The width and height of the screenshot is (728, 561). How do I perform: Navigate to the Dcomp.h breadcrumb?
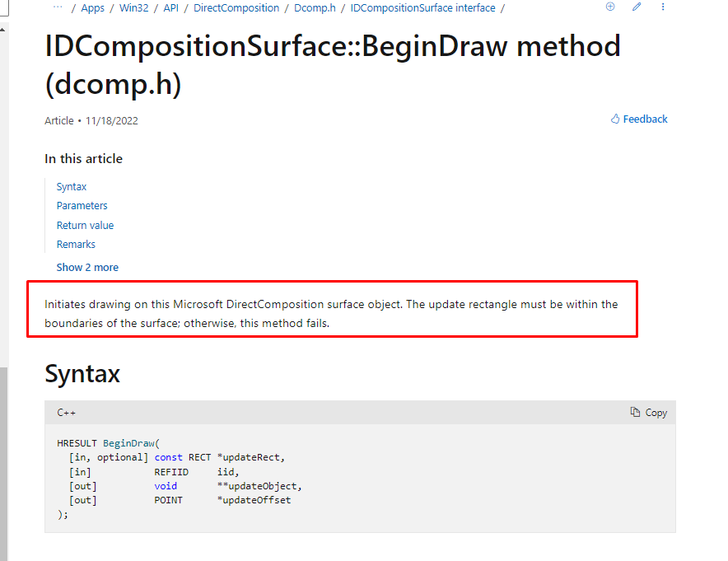pos(315,8)
